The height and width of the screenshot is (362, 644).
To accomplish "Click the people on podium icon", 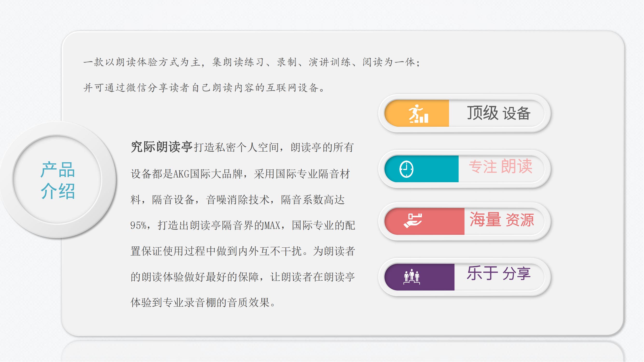I will [x=411, y=277].
